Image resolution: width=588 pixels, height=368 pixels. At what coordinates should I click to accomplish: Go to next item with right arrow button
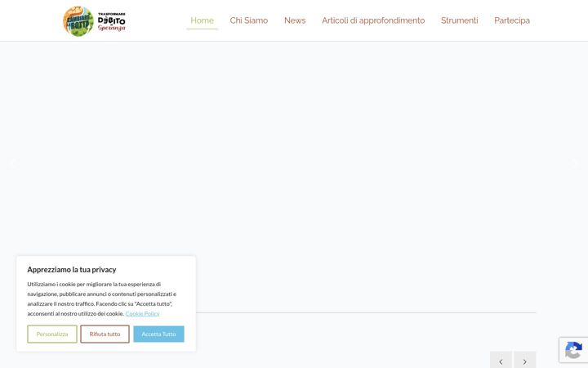pos(524,361)
